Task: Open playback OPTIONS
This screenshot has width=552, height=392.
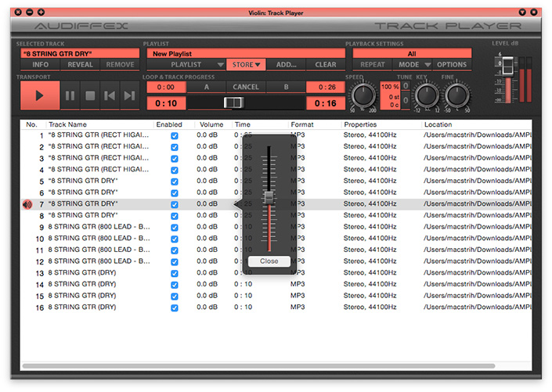Action: (x=452, y=65)
